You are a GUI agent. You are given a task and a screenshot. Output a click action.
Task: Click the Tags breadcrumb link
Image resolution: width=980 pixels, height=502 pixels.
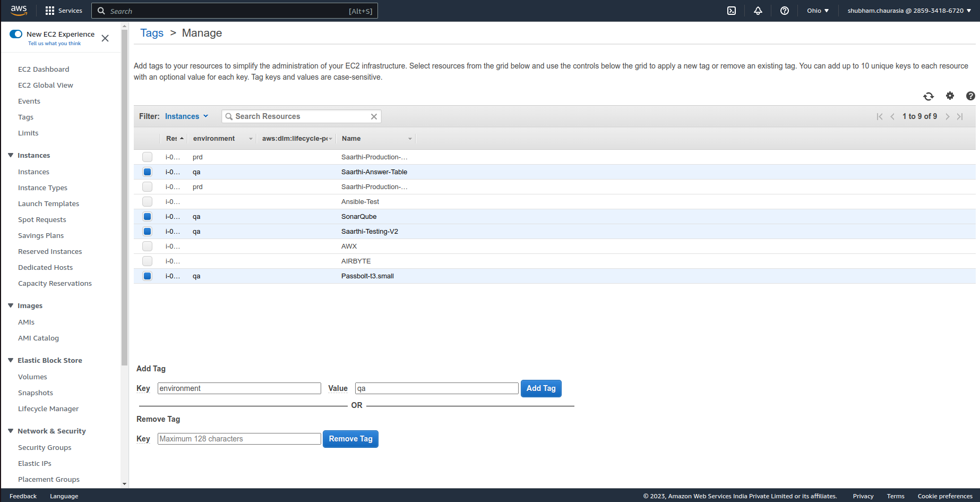point(152,33)
